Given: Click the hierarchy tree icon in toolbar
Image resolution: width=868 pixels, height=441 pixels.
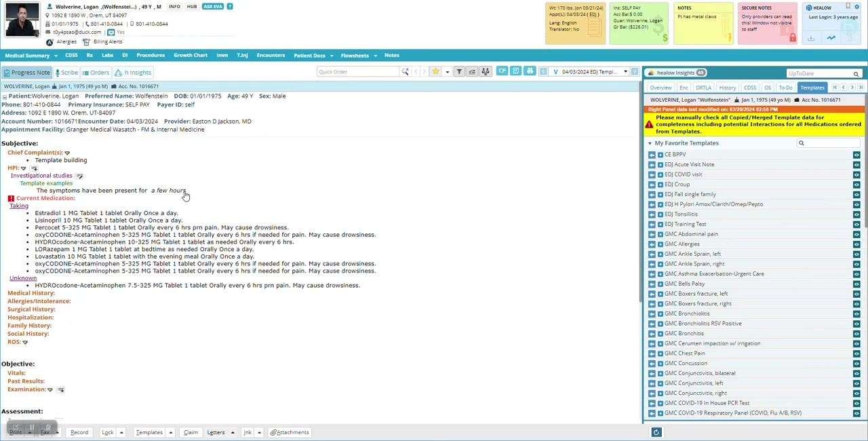Looking at the screenshot, I should (x=485, y=72).
